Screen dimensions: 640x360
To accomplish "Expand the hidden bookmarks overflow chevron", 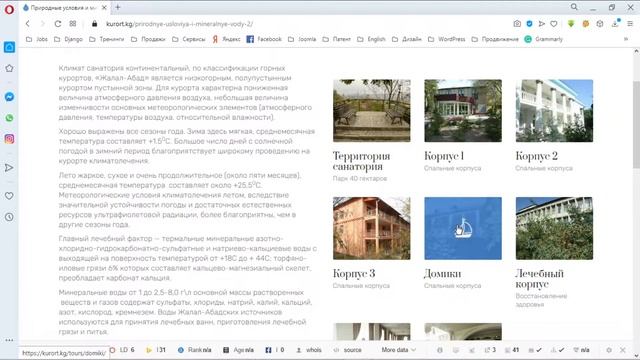I will 626,39.
